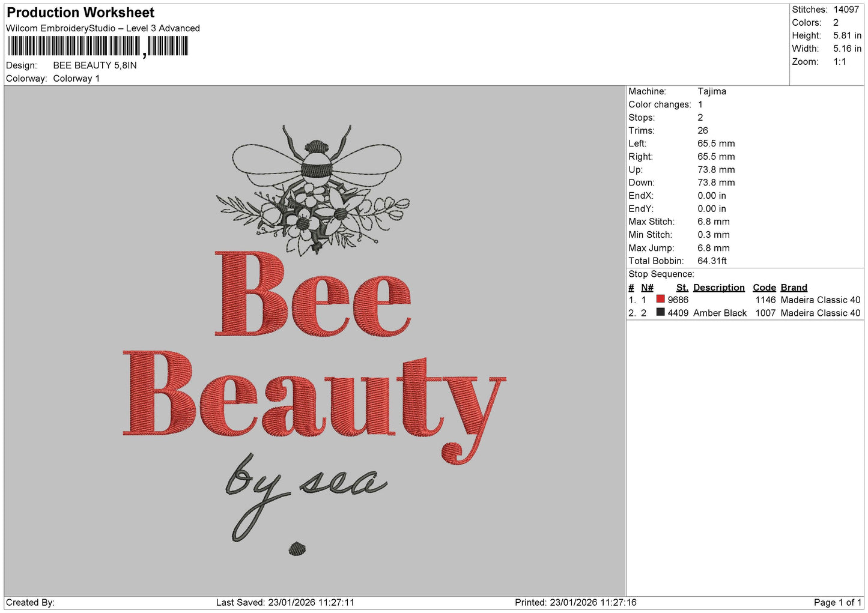This screenshot has height=613, width=868.
Task: Click the red embroidered word 'Bee'
Action: tap(313, 294)
